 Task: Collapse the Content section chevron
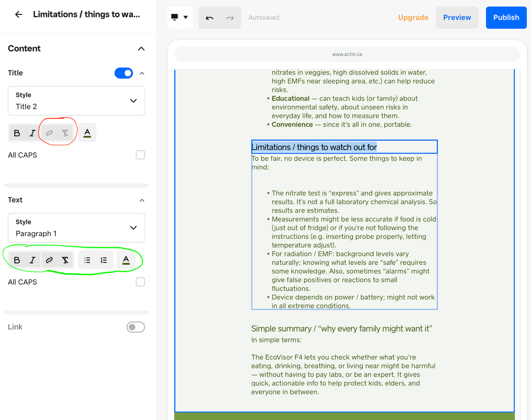pos(141,48)
